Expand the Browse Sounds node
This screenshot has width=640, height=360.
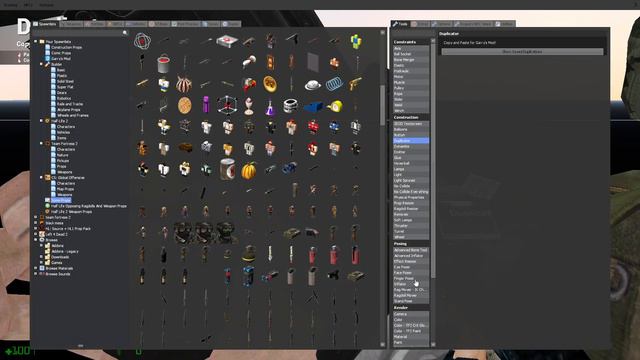click(36, 274)
